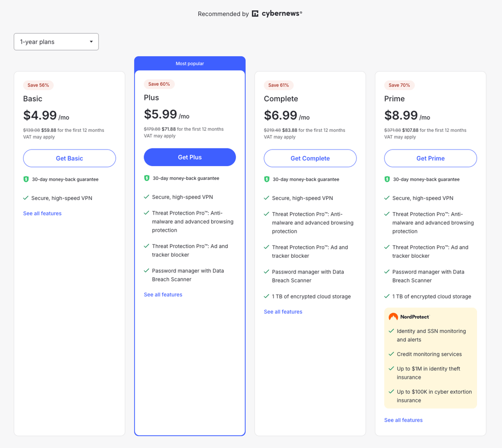Click checkmark beside $1M identity theft insurance
The height and width of the screenshot is (448, 502).
coord(391,368)
